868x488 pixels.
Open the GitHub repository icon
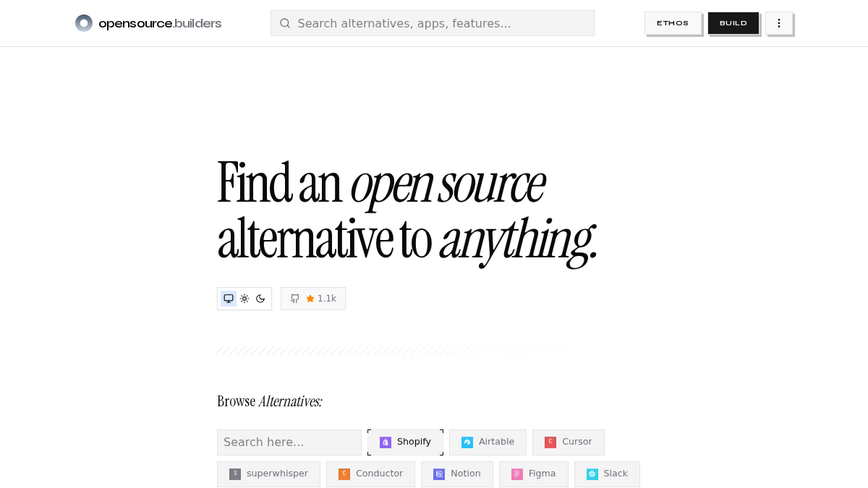point(295,299)
